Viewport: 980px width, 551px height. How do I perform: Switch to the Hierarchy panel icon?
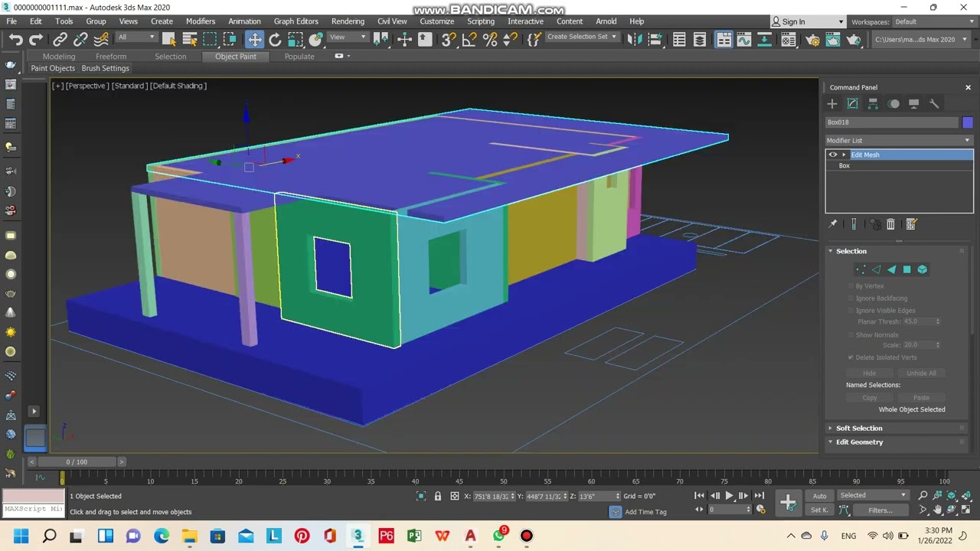(873, 104)
